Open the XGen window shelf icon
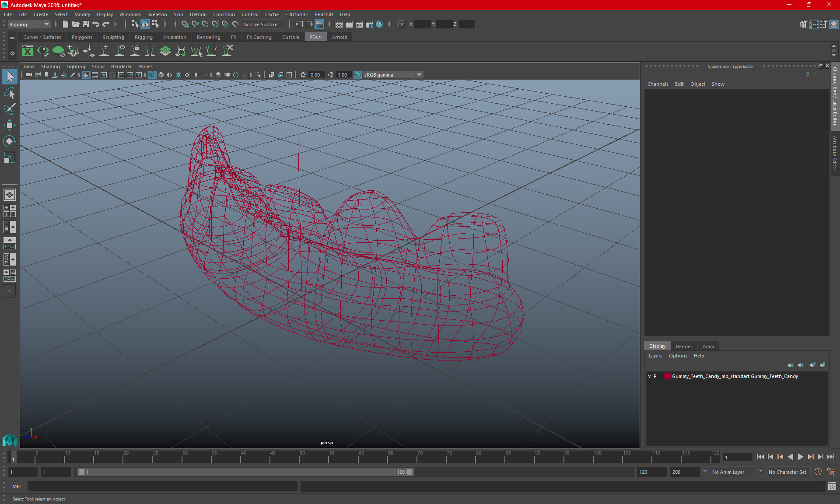This screenshot has height=504, width=840. (x=28, y=51)
